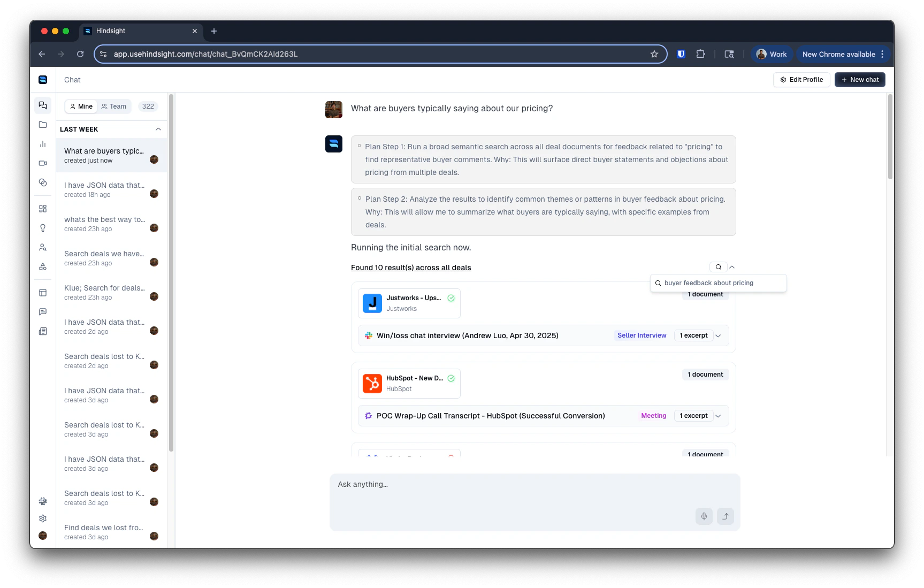Select the people search icon
Image resolution: width=924 pixels, height=588 pixels.
point(43,247)
